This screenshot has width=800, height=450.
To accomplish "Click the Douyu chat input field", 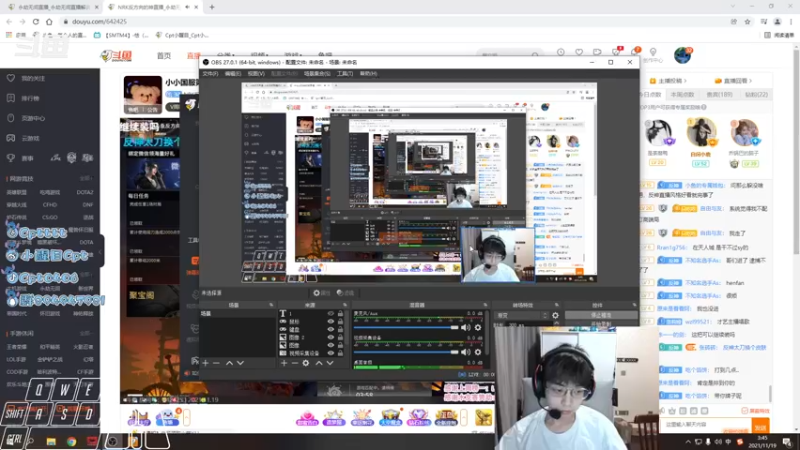I will point(706,424).
